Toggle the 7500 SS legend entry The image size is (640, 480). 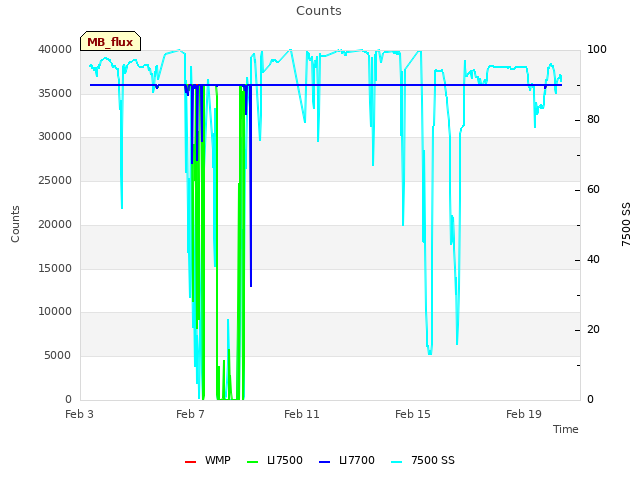(423, 460)
